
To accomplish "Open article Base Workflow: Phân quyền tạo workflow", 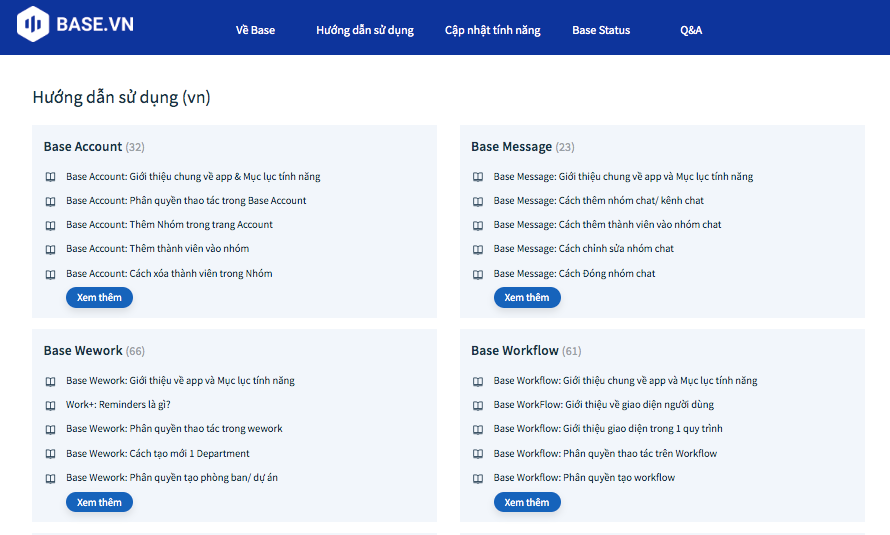I will (x=584, y=478).
